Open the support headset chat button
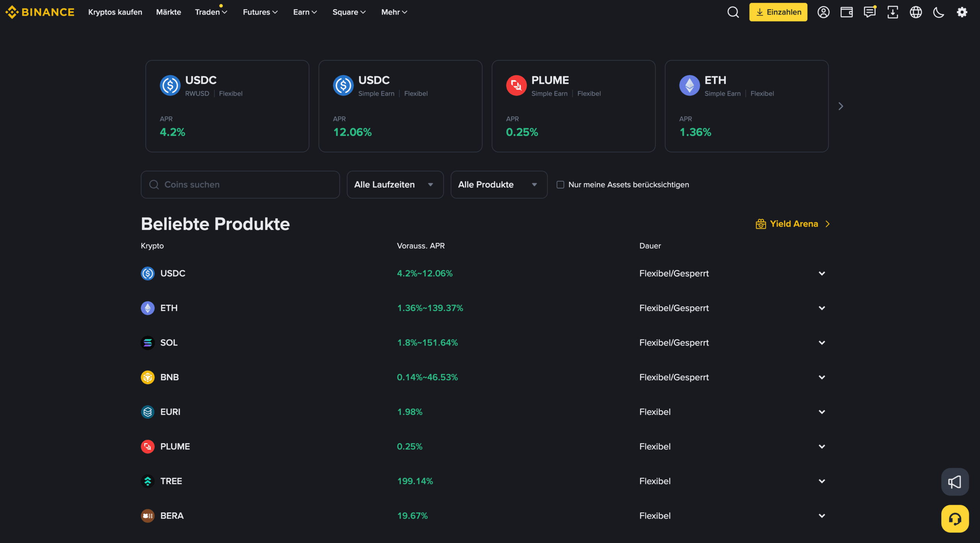Viewport: 980px width, 543px height. pos(955,519)
